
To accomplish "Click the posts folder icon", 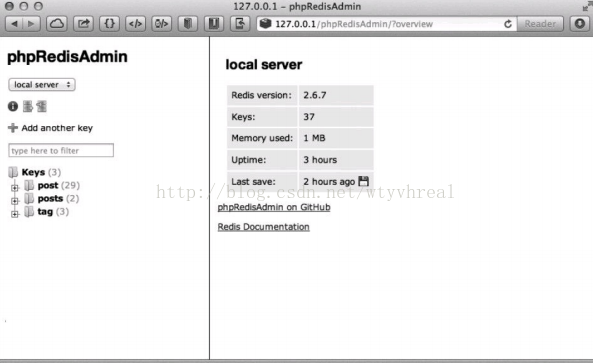I will click(x=29, y=198).
